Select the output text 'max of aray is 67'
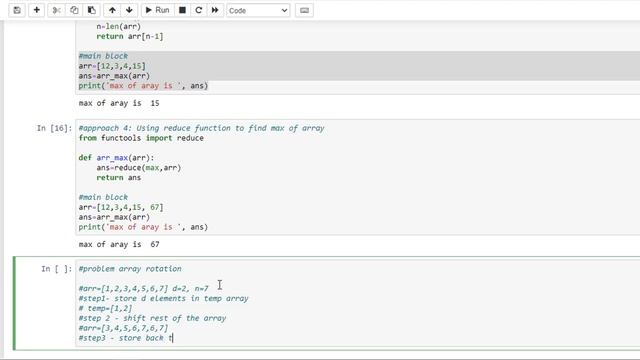Image resolution: width=640 pixels, height=360 pixels. click(x=119, y=244)
